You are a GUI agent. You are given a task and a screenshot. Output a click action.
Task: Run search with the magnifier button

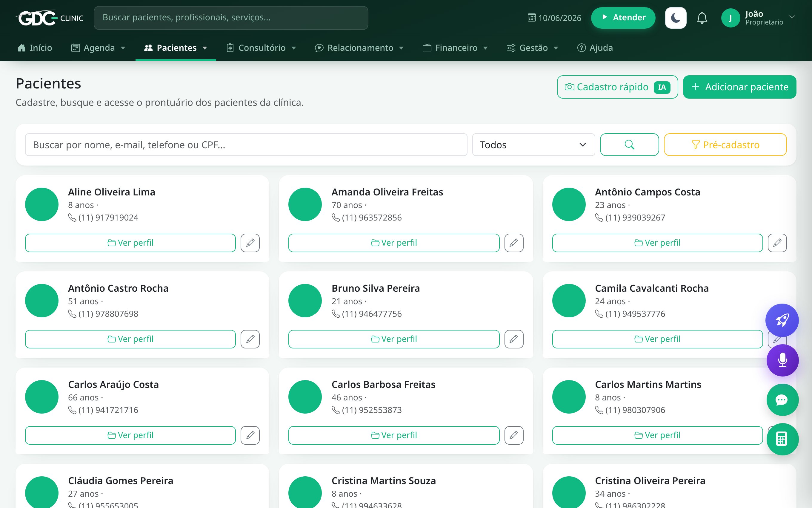click(630, 145)
